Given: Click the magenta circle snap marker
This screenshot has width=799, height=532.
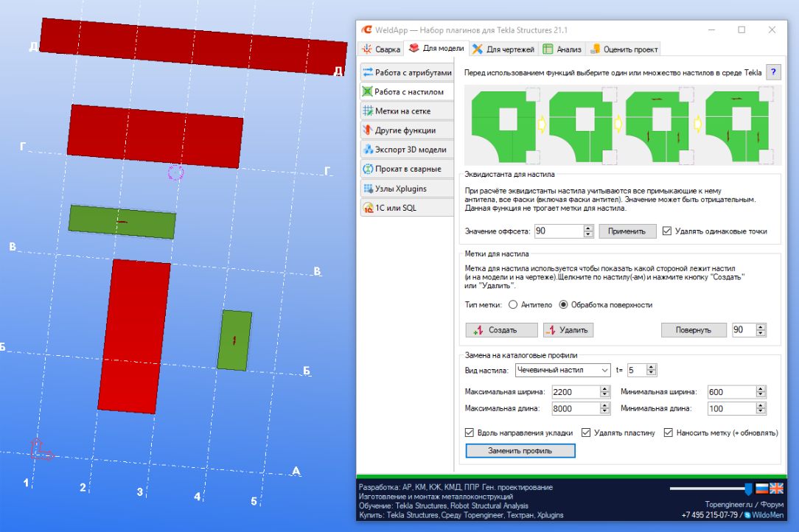Looking at the screenshot, I should point(176,172).
